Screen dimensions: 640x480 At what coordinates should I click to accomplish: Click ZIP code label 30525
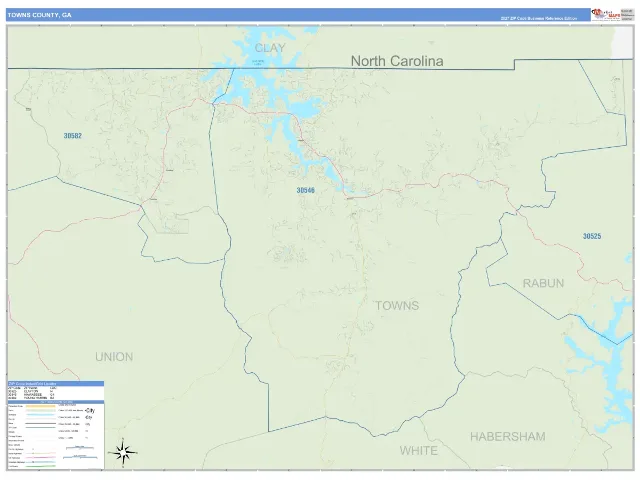592,236
